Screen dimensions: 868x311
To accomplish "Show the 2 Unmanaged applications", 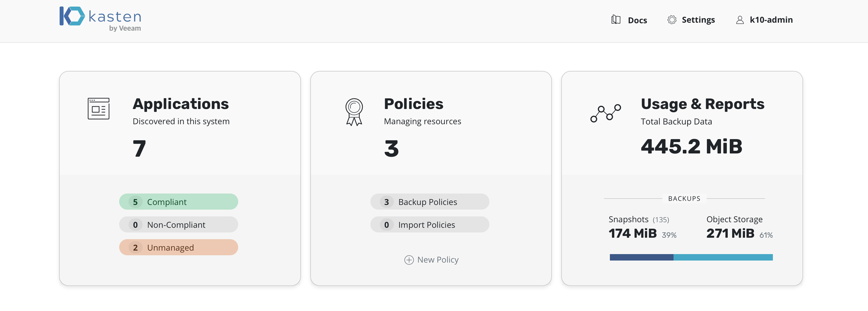I will click(x=178, y=248).
